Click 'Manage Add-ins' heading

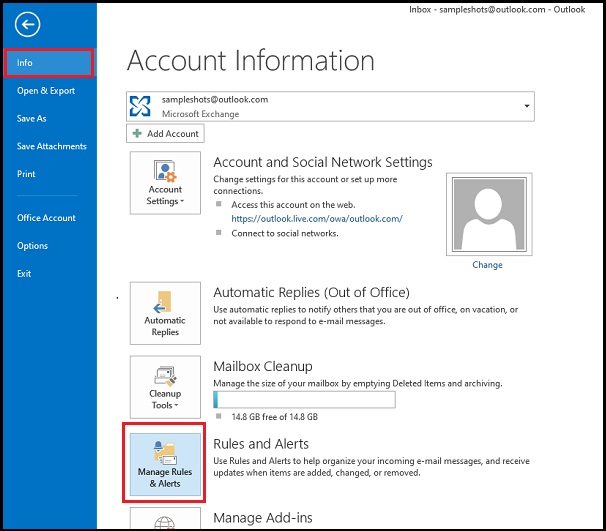click(x=263, y=518)
